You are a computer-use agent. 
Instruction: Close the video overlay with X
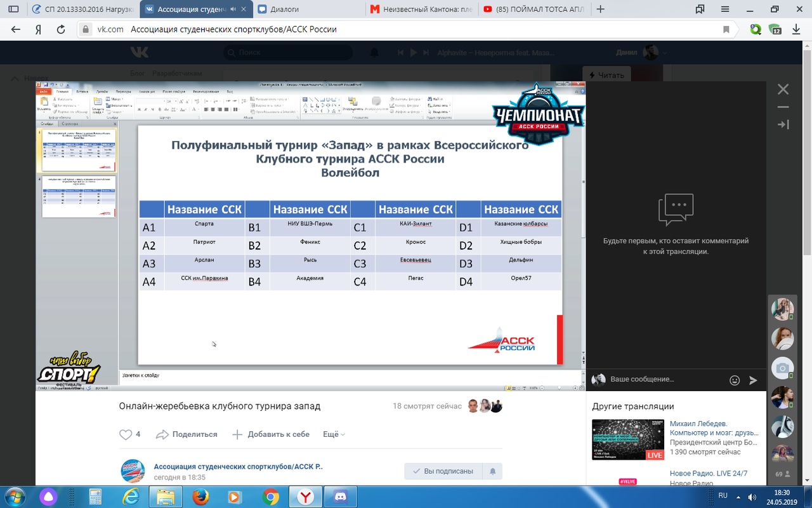(x=783, y=90)
